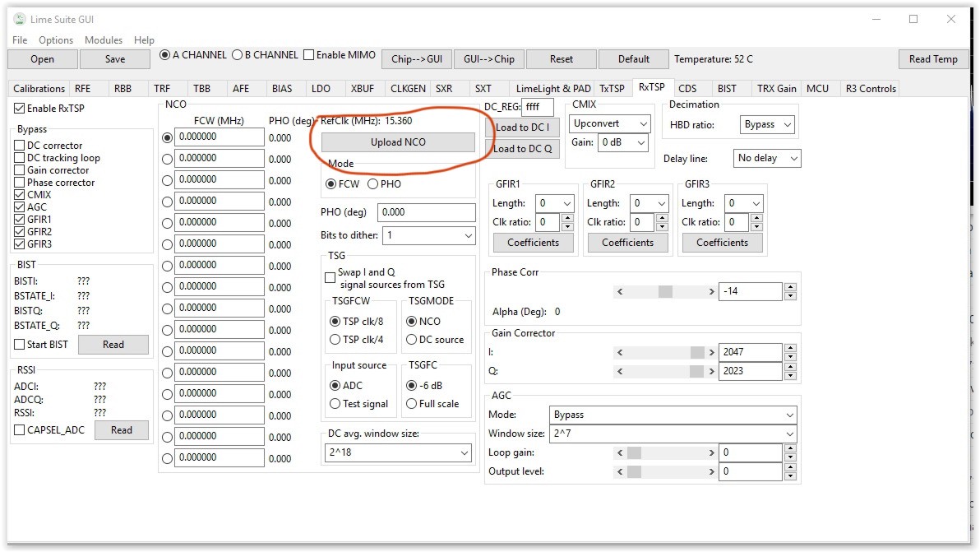The width and height of the screenshot is (980, 552).
Task: Open the CMIX Upconvert dropdown
Action: pos(608,123)
